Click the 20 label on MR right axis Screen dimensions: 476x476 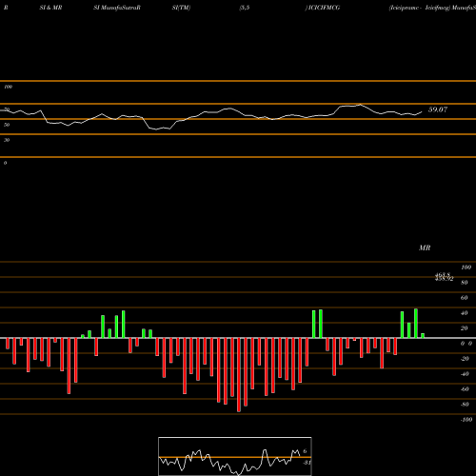pyautogui.click(x=465, y=328)
